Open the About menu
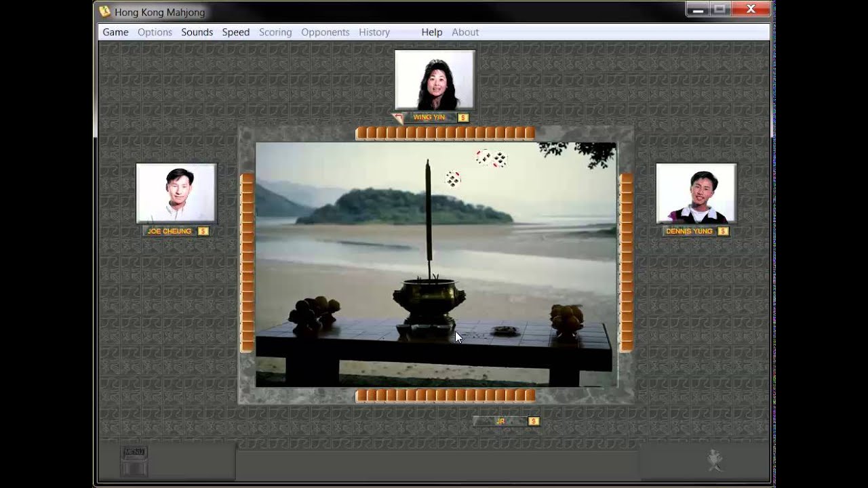 click(465, 32)
